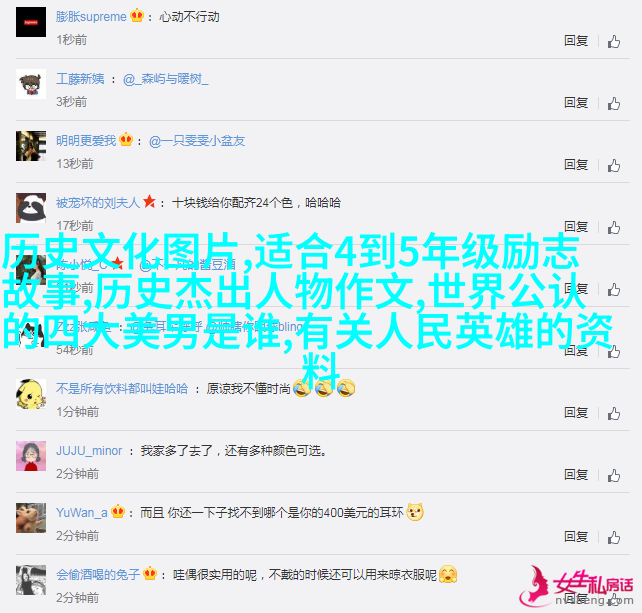
Task: Reply to JUJU_minor's comment
Action: (x=576, y=475)
